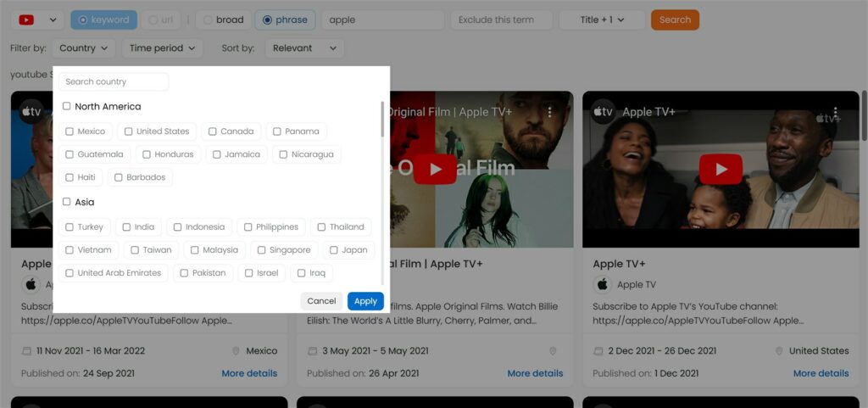Focus the Exclude this term field
This screenshot has width=868, height=408.
502,20
